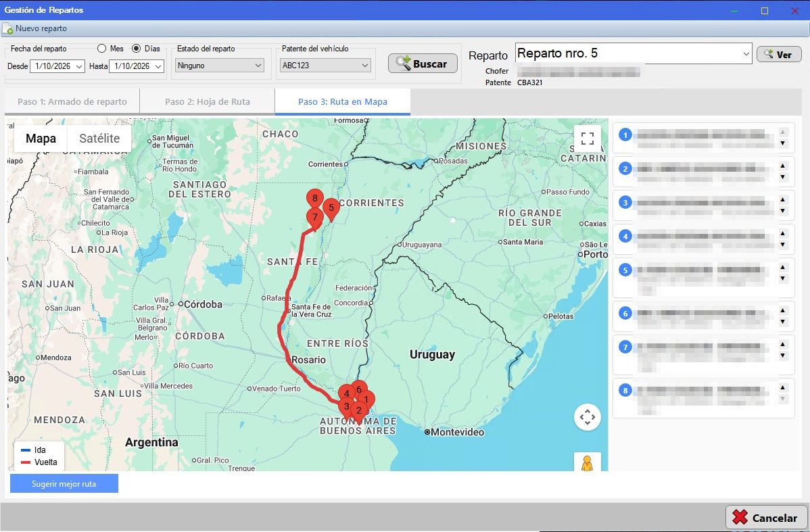Expand the Estado del reparto combo box
810x532 pixels.
258,66
